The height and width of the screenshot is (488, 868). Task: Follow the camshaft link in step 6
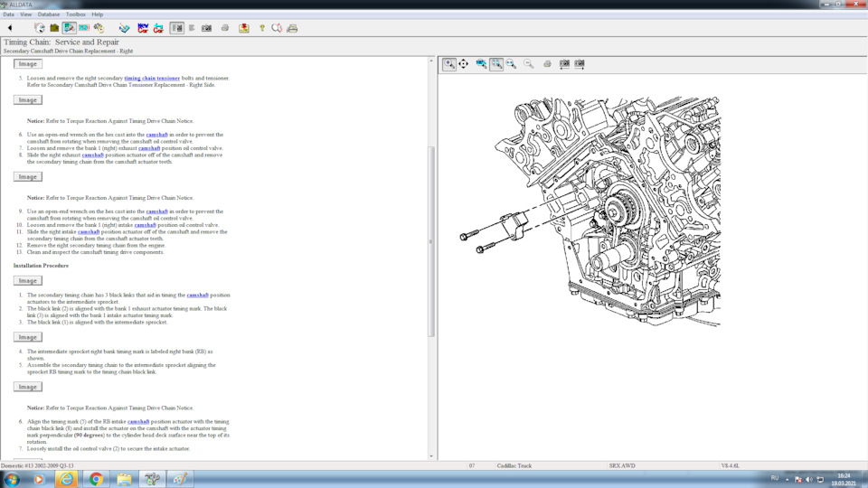click(156, 135)
